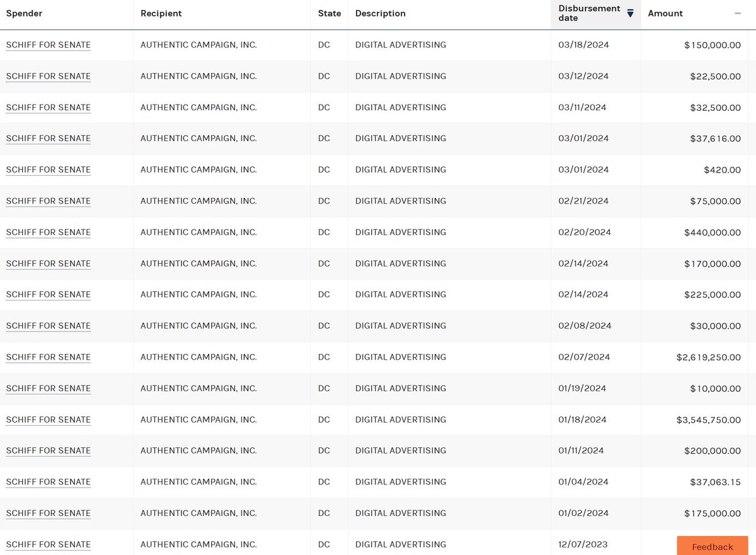
Task: Click the 01/11/2024 disbursement date
Action: (x=581, y=450)
